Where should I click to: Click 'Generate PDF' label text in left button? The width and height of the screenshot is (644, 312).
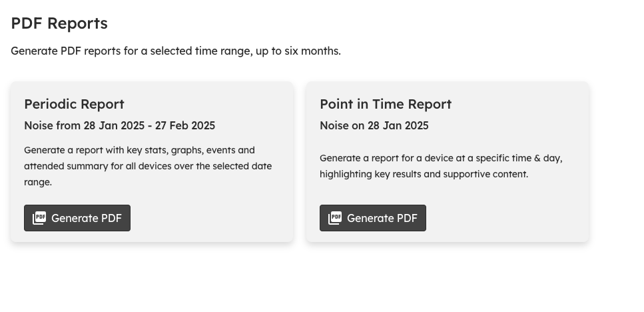click(x=87, y=218)
